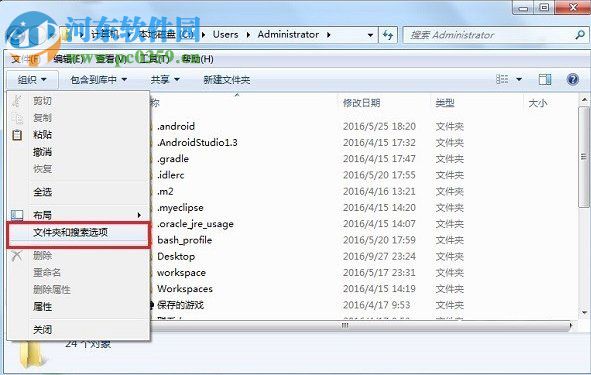Screen dimensions: 591x375
Task: Choose 关闭 in the organize menu
Action: coord(42,330)
